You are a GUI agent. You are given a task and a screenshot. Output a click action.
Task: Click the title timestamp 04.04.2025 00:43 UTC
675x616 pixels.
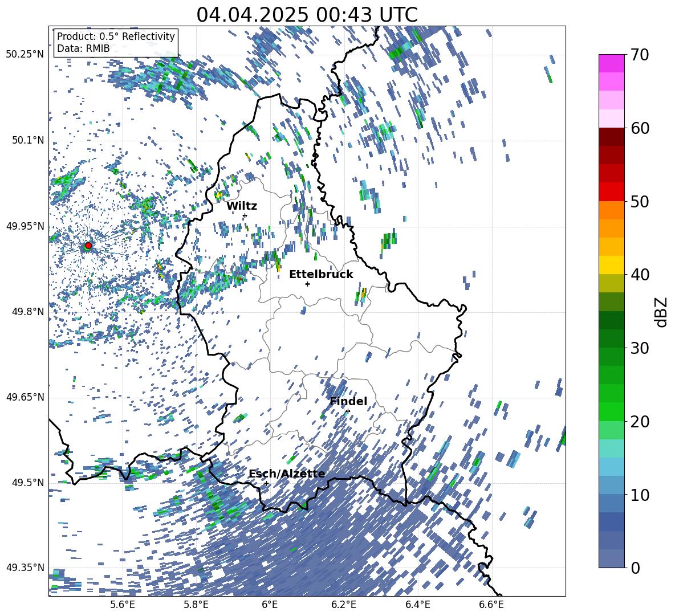click(307, 15)
